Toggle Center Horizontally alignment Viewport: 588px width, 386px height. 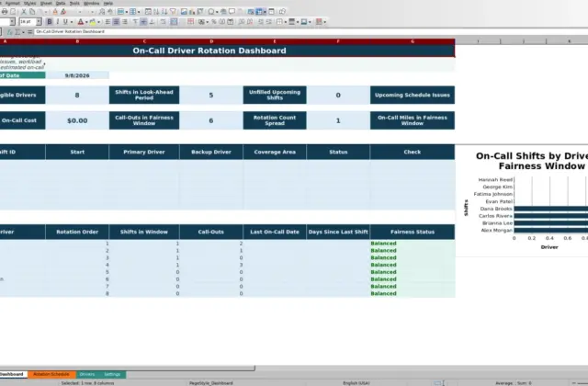point(117,22)
